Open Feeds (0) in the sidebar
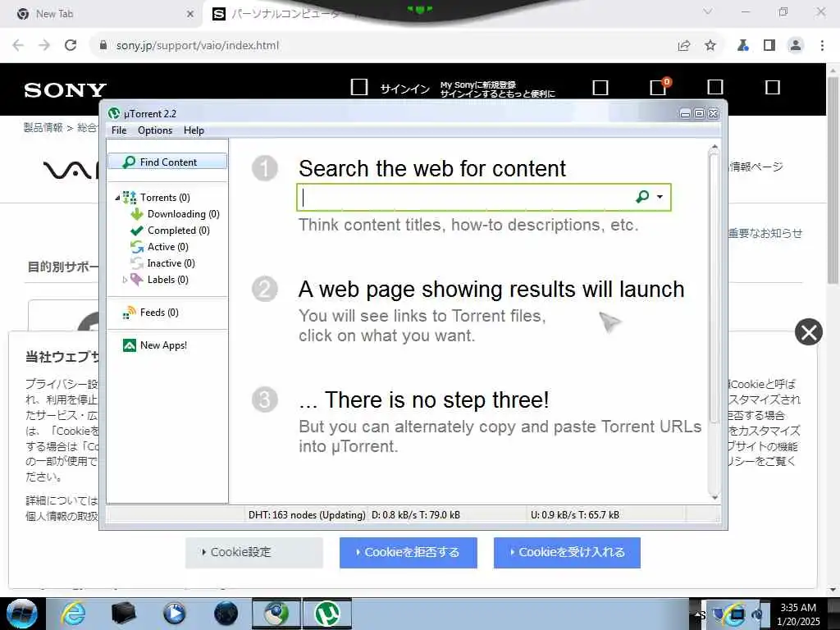 pyautogui.click(x=158, y=313)
